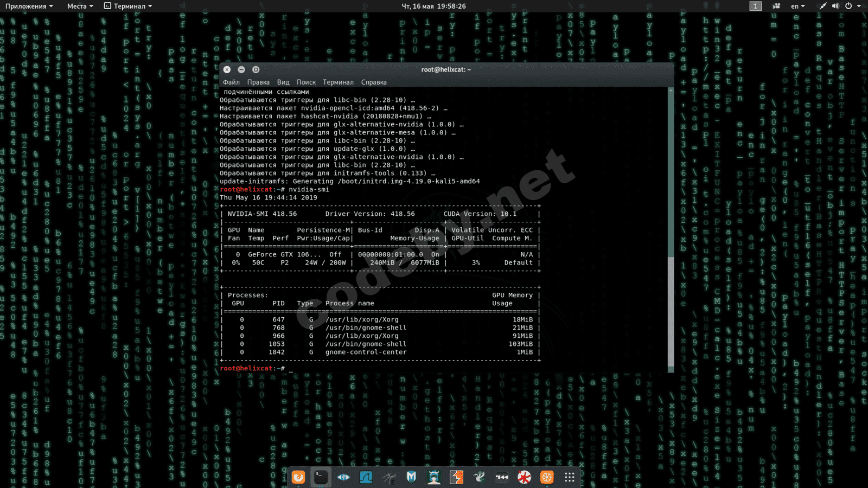868x488 pixels.
Task: Click 'hashcat-nvidia' package line
Action: [325, 117]
